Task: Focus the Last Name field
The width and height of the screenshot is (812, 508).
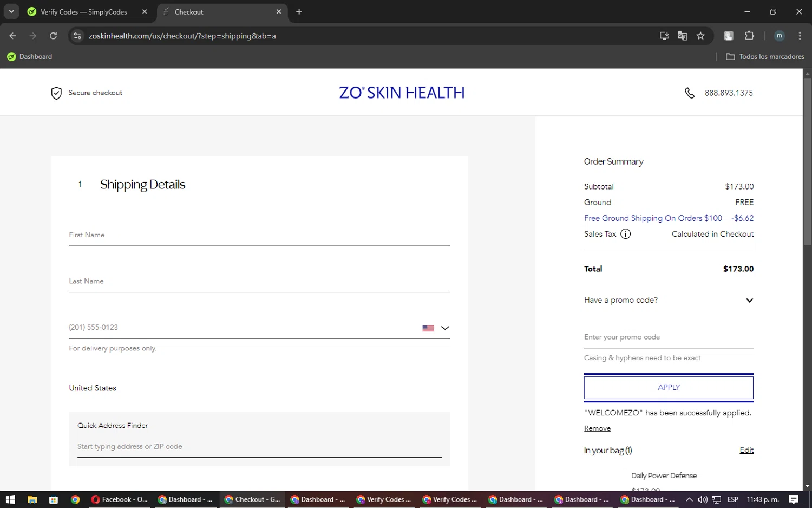Action: (x=259, y=282)
